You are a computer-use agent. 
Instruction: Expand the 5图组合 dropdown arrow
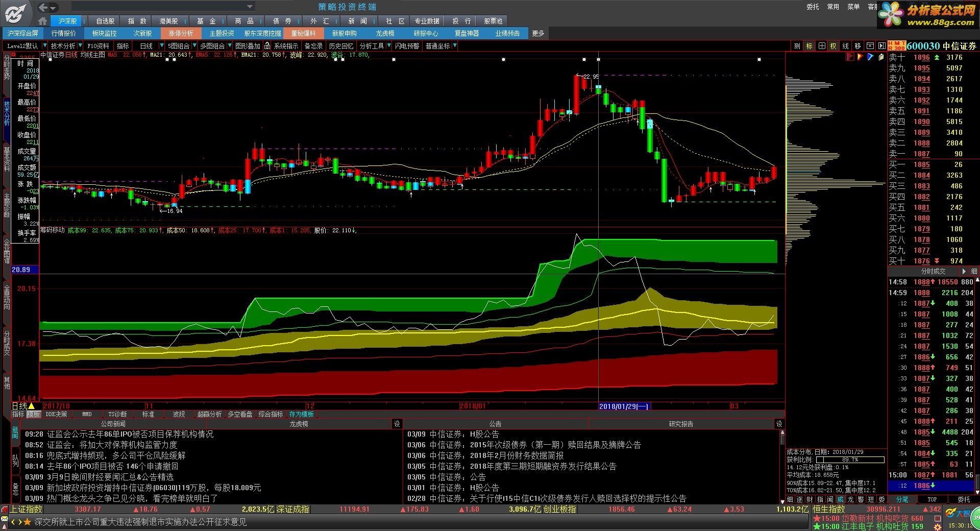194,46
